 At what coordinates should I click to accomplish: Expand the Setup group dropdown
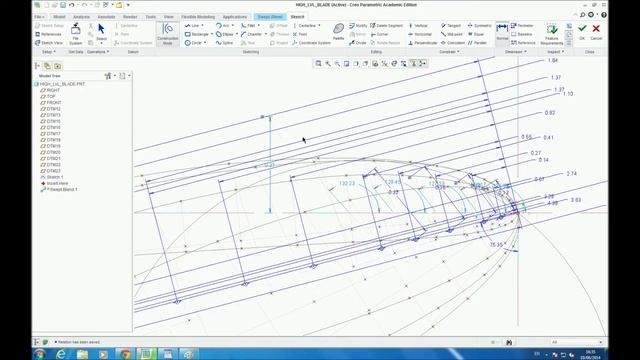click(49, 52)
